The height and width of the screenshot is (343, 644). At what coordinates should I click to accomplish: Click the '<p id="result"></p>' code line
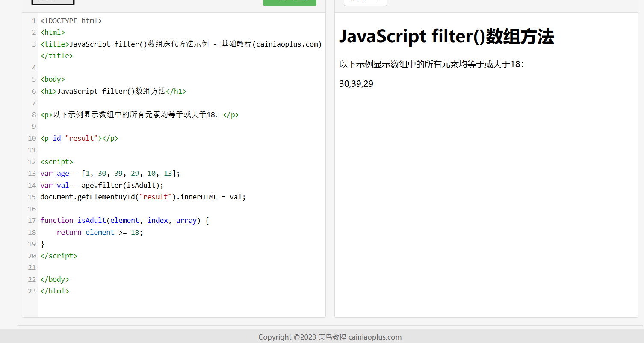coord(79,138)
